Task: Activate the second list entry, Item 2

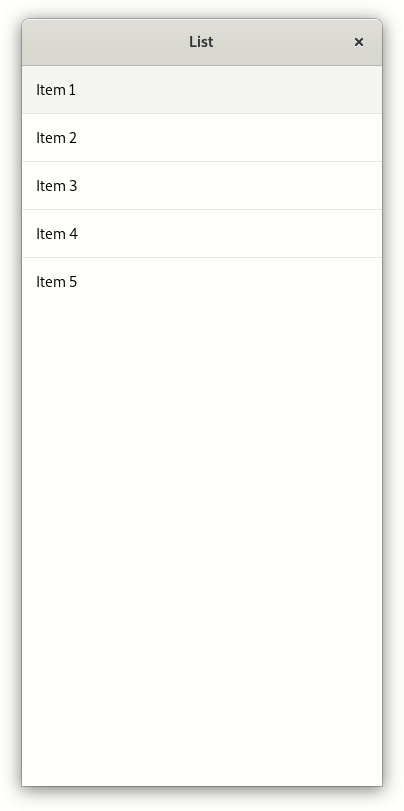Action: click(x=202, y=138)
